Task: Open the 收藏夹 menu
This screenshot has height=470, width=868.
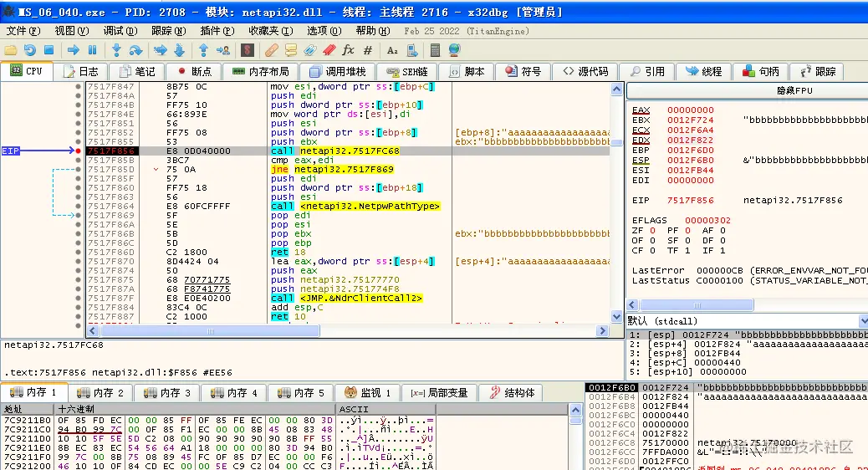Action: click(271, 31)
